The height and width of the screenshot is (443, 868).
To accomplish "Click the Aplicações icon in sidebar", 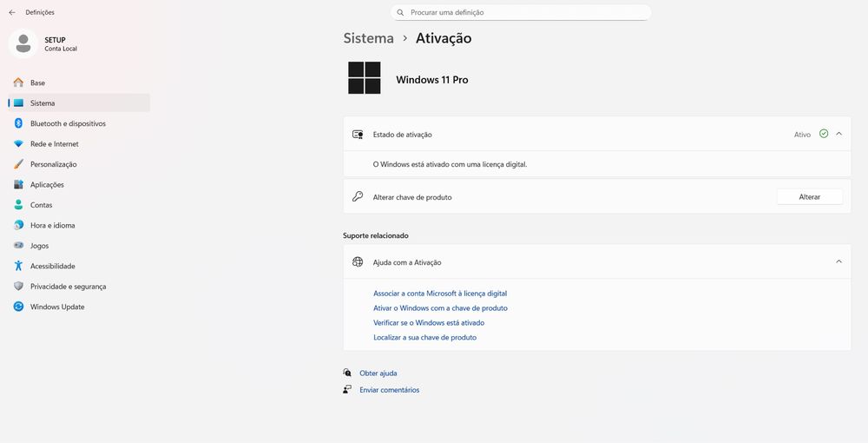I will (18, 184).
